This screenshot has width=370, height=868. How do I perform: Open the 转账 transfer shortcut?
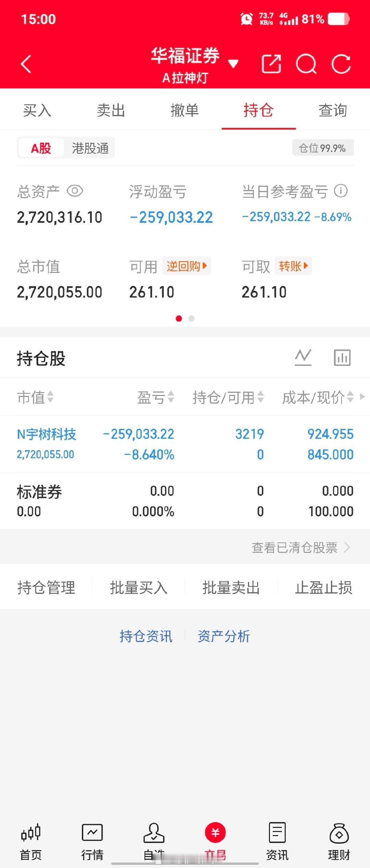(293, 266)
